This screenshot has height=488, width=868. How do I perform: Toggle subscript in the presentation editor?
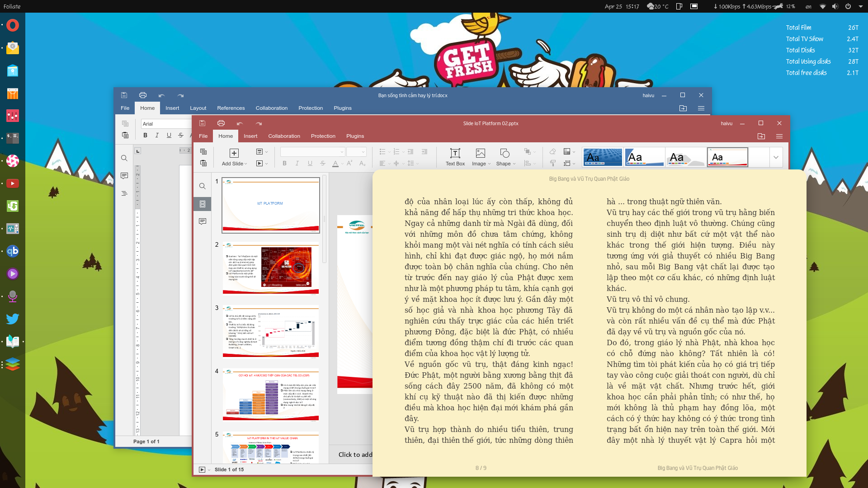(362, 164)
